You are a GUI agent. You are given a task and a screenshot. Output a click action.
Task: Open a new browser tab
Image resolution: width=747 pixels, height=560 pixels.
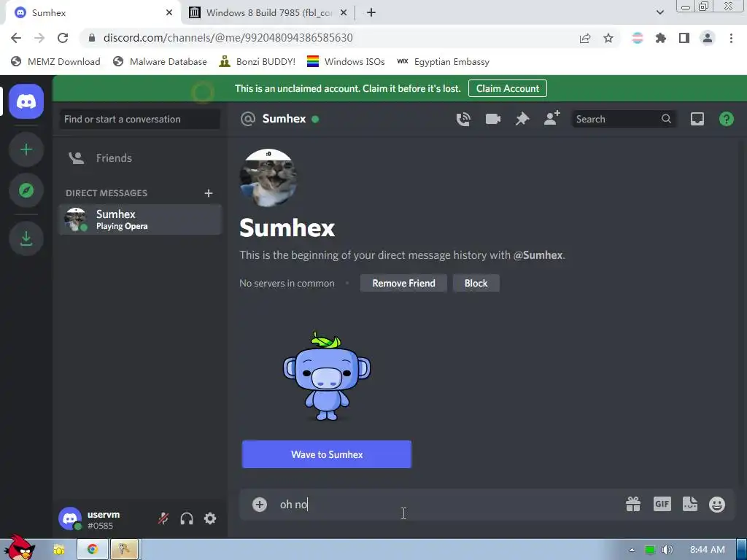(371, 13)
